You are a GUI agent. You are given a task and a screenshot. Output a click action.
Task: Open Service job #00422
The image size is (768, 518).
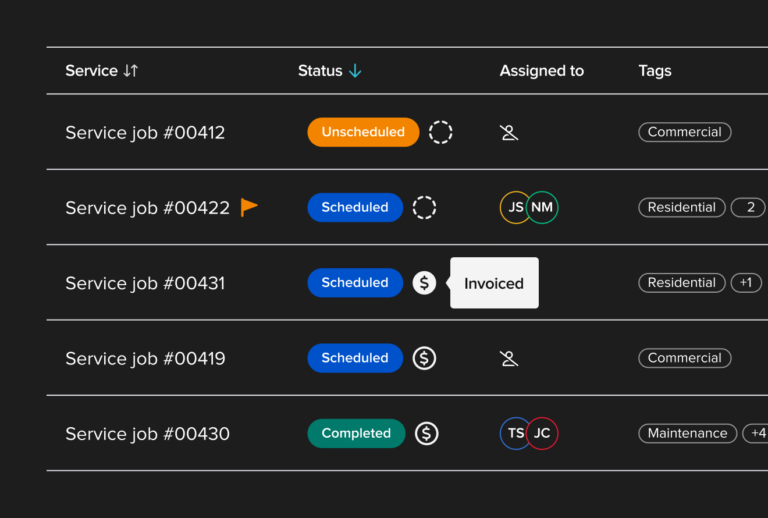point(147,208)
